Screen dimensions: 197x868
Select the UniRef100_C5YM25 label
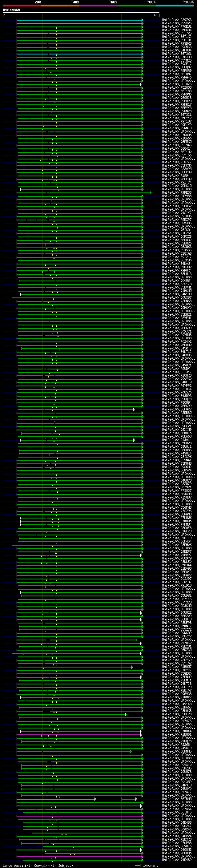click(x=177, y=61)
